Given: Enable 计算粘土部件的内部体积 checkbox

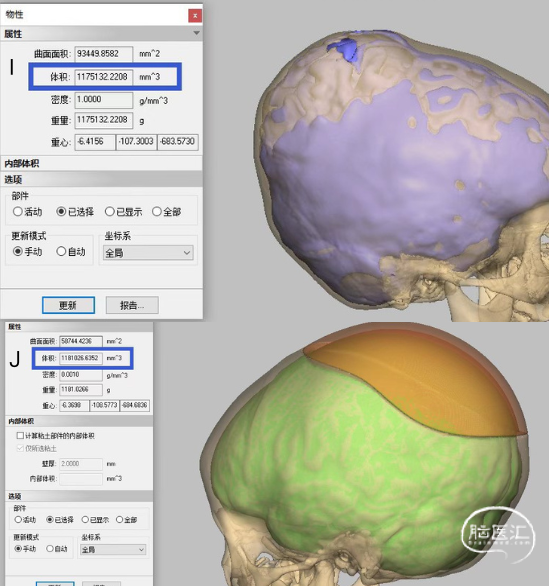Looking at the screenshot, I should point(20,435).
